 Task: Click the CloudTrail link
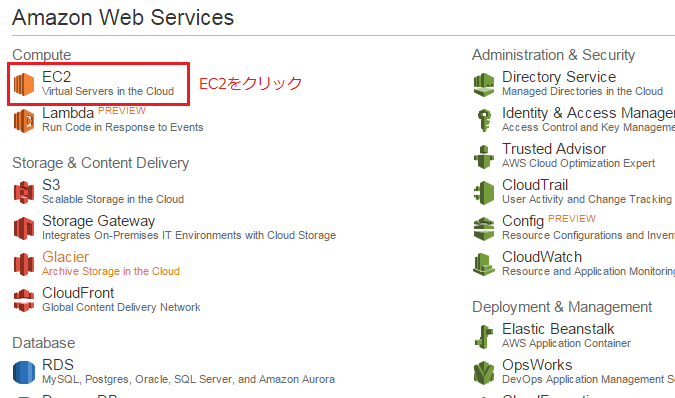[x=535, y=185]
